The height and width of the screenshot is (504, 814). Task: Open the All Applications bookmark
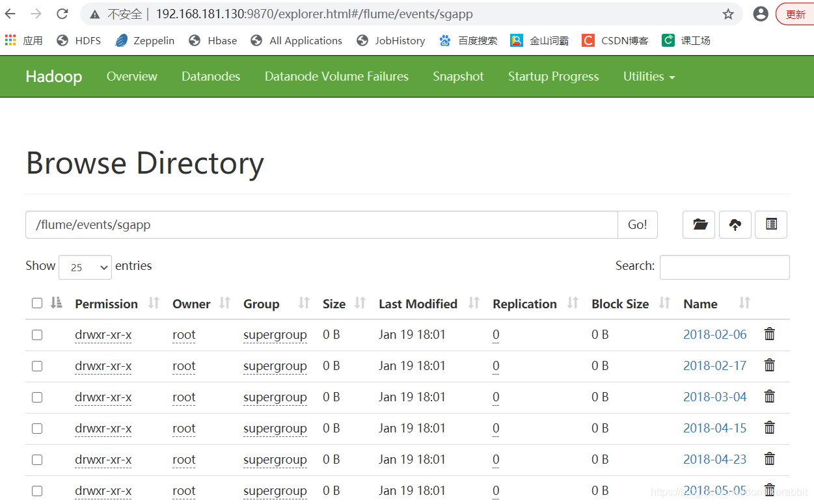tap(296, 40)
